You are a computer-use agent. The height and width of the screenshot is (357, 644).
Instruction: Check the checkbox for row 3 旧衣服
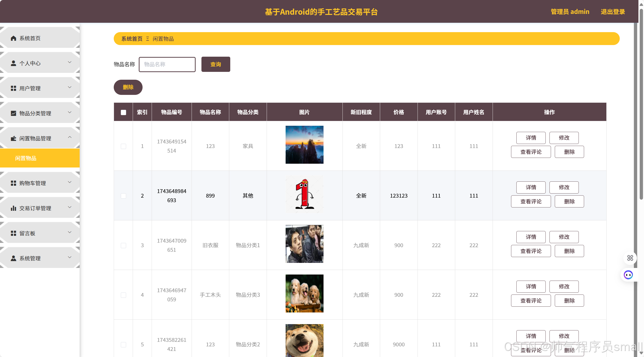(x=123, y=245)
